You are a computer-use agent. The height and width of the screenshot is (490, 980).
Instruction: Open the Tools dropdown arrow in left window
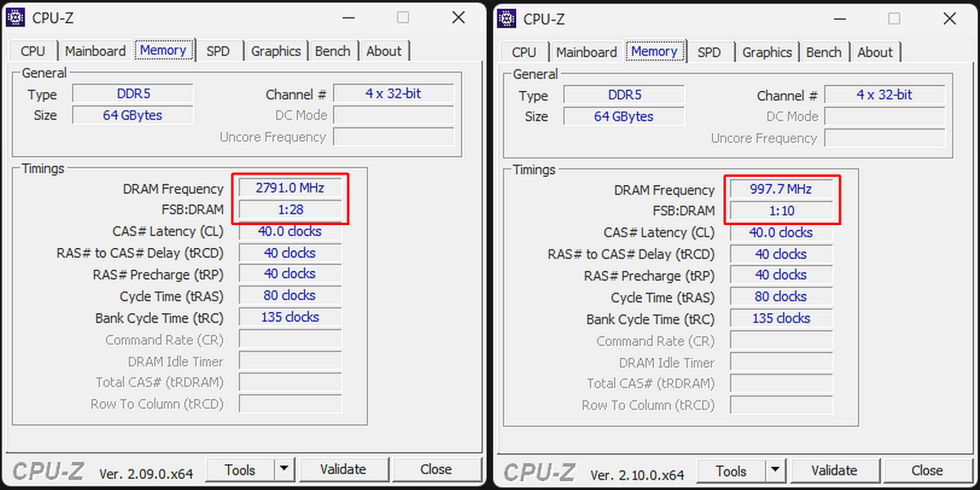click(283, 469)
